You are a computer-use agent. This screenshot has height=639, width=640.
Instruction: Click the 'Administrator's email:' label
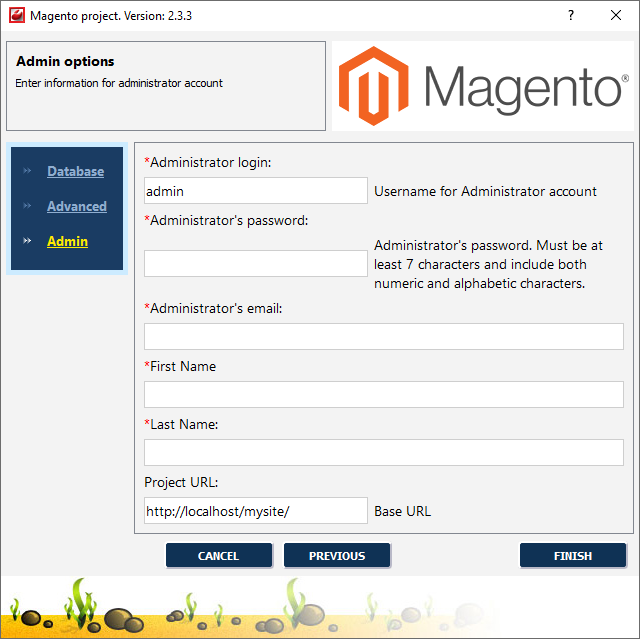click(213, 308)
